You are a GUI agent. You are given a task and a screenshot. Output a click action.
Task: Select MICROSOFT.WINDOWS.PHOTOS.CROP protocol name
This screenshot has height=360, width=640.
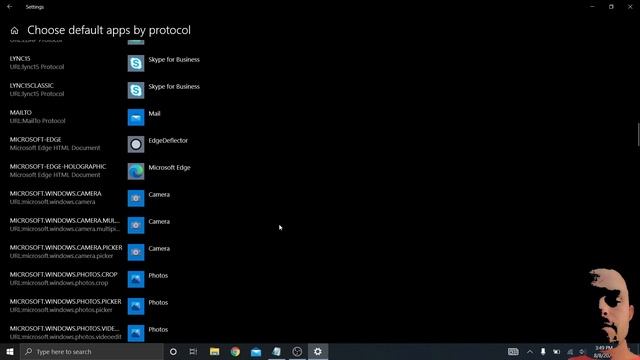[63, 274]
